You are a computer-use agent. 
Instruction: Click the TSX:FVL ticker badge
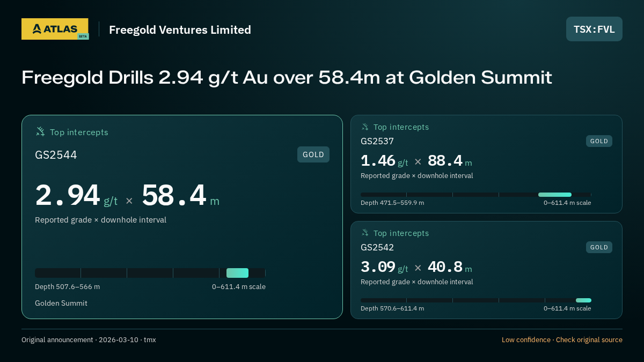point(594,29)
